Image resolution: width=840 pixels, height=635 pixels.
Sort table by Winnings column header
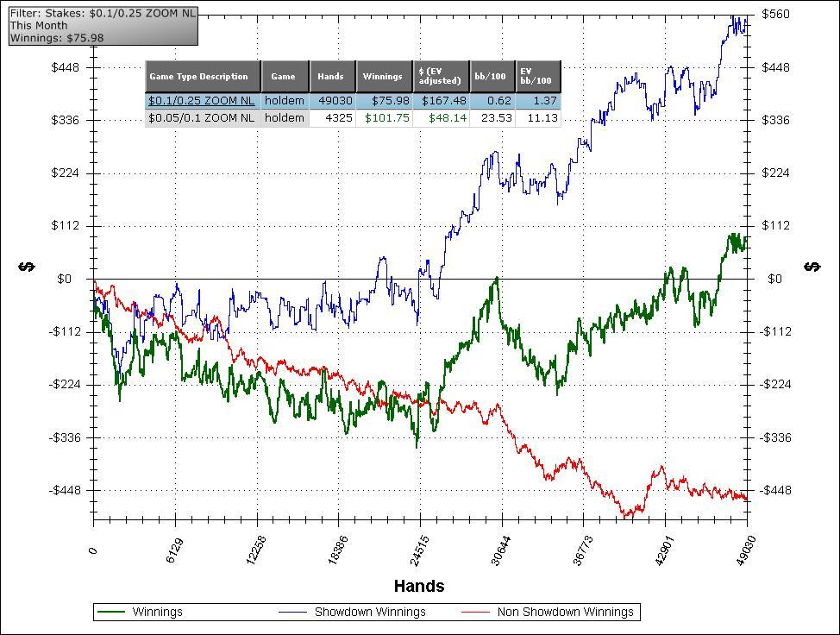click(x=384, y=76)
